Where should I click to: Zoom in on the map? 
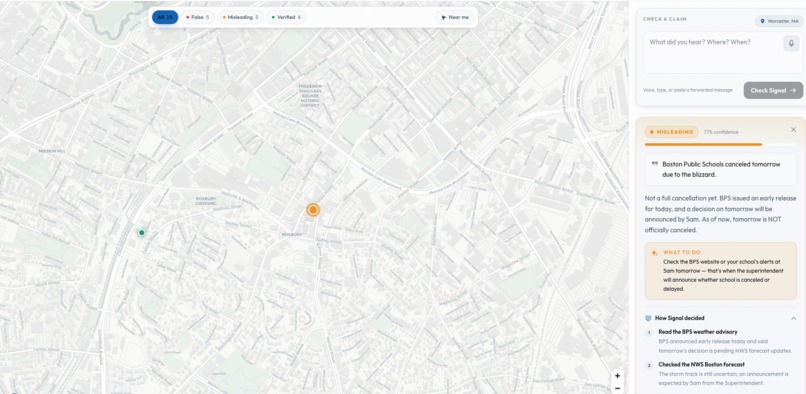[x=617, y=375]
